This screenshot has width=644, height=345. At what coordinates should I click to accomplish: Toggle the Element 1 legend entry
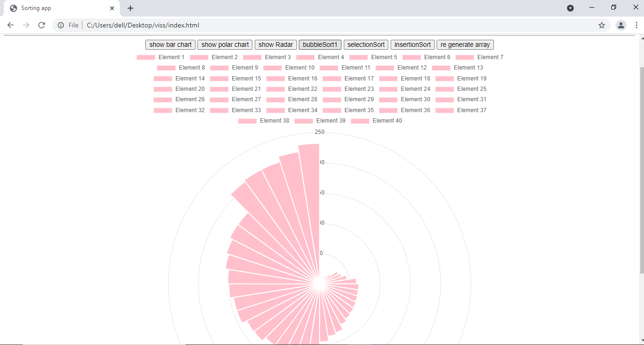coord(171,57)
